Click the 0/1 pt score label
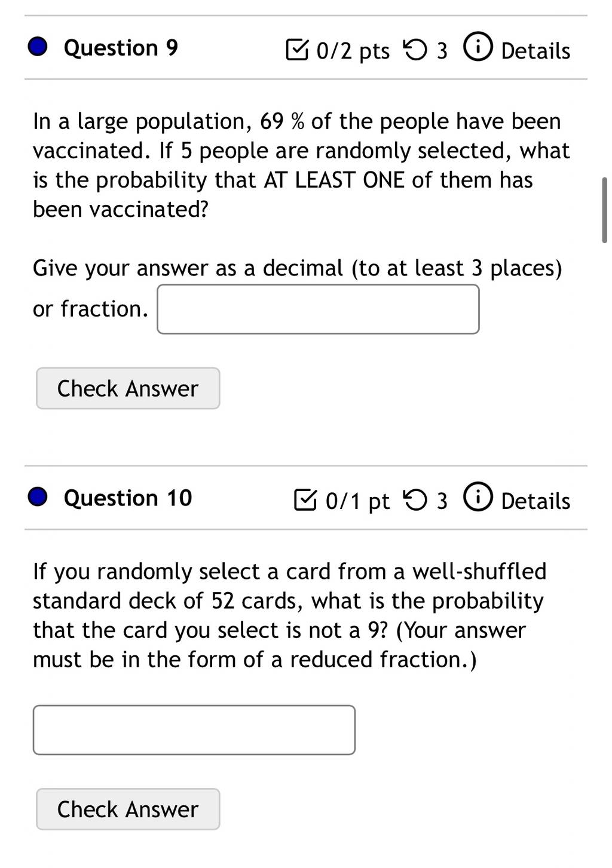The width and height of the screenshot is (612, 868). (357, 501)
